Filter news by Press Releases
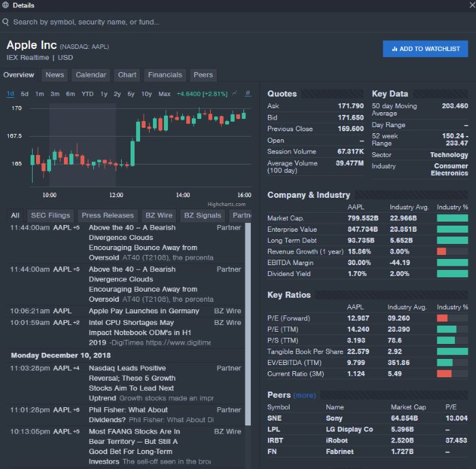This screenshot has width=476, height=469. [107, 215]
